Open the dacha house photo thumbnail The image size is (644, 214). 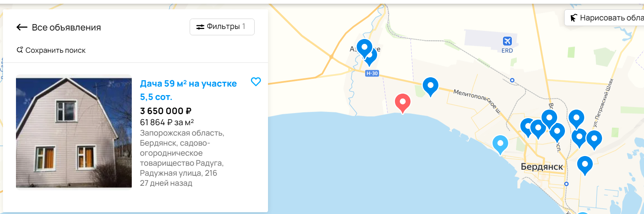[74, 132]
